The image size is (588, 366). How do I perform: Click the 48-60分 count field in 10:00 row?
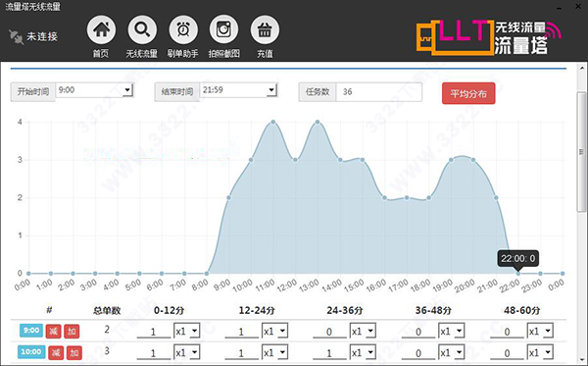pyautogui.click(x=507, y=353)
